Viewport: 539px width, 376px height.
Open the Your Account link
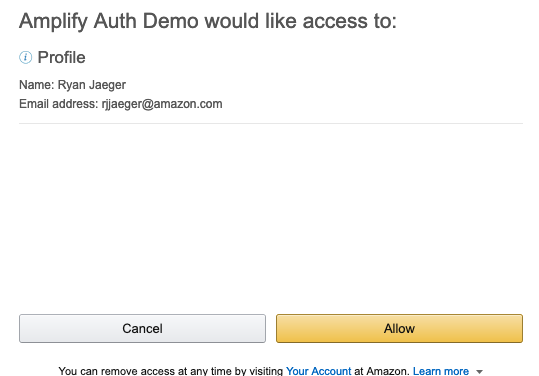click(318, 371)
